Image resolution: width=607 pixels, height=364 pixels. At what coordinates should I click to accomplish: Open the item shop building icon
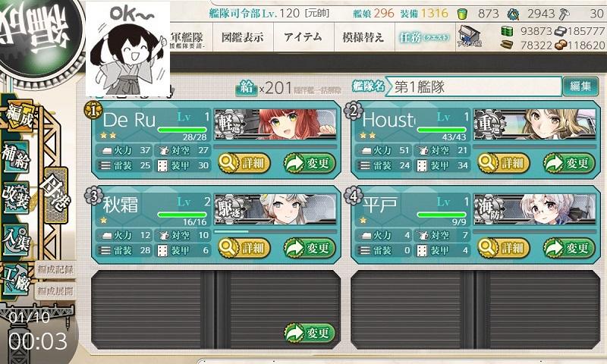pyautogui.click(x=470, y=36)
